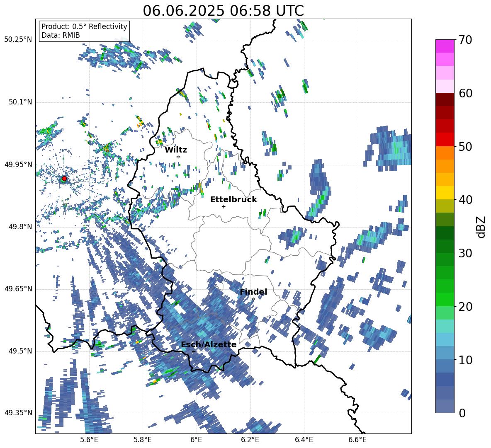Click the 5.6°E longitude tick label
This screenshot has width=491, height=448.
click(89, 440)
